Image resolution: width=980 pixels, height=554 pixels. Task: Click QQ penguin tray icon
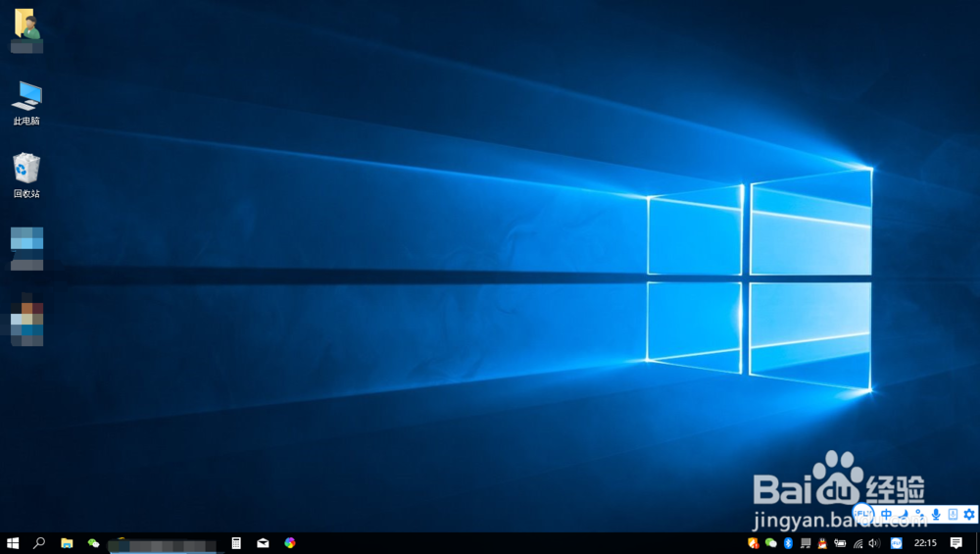click(822, 543)
